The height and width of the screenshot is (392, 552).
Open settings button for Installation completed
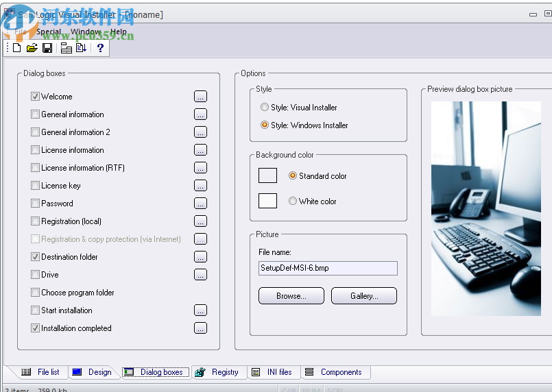pos(200,328)
